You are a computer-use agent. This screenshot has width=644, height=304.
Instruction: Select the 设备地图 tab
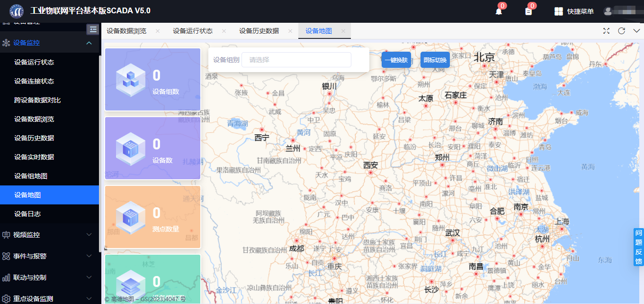point(319,31)
